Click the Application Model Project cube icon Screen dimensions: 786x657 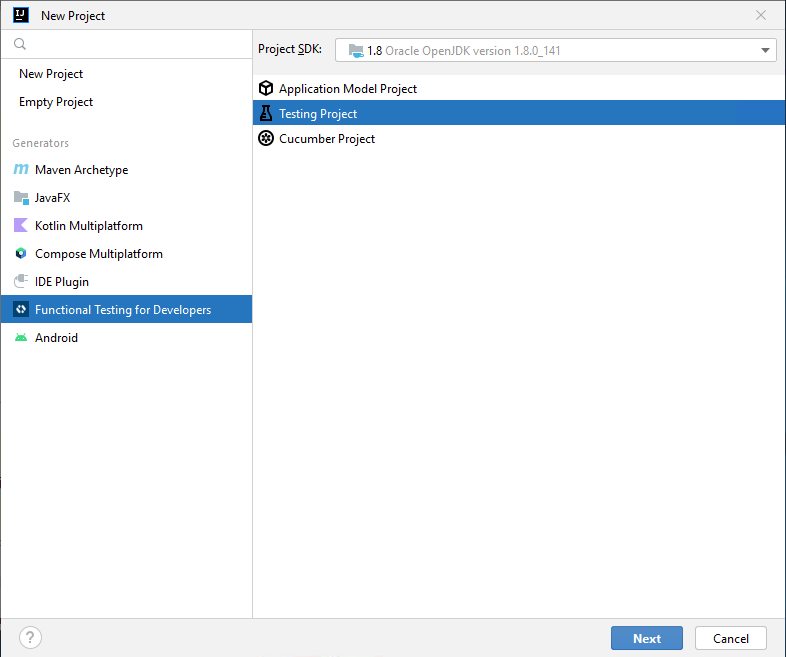tap(266, 89)
